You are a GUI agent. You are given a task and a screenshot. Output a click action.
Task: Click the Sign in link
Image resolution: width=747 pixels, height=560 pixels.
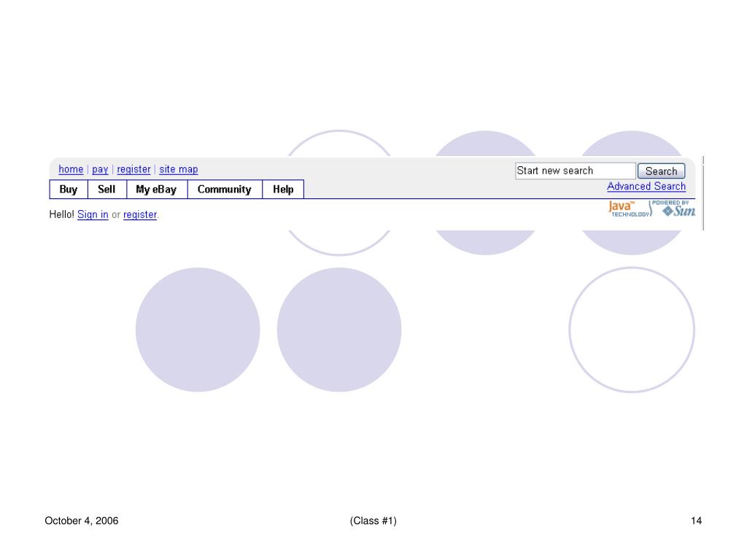(93, 215)
